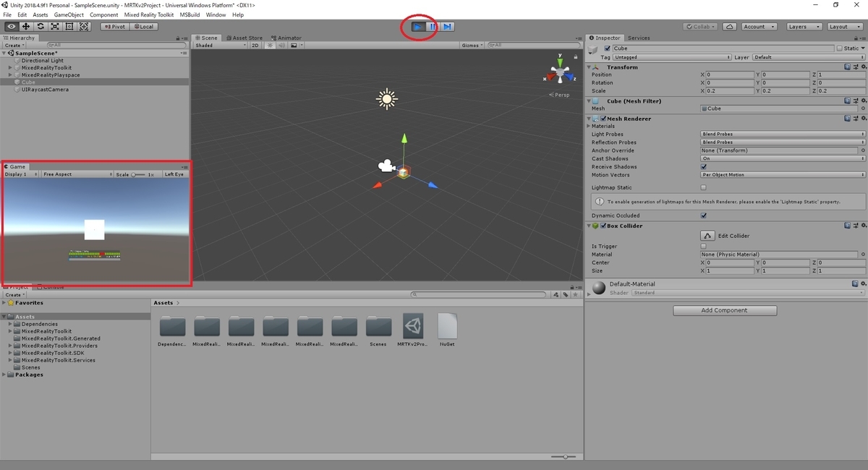Open Mesh object picker circle
The width and height of the screenshot is (868, 470).
click(x=864, y=108)
